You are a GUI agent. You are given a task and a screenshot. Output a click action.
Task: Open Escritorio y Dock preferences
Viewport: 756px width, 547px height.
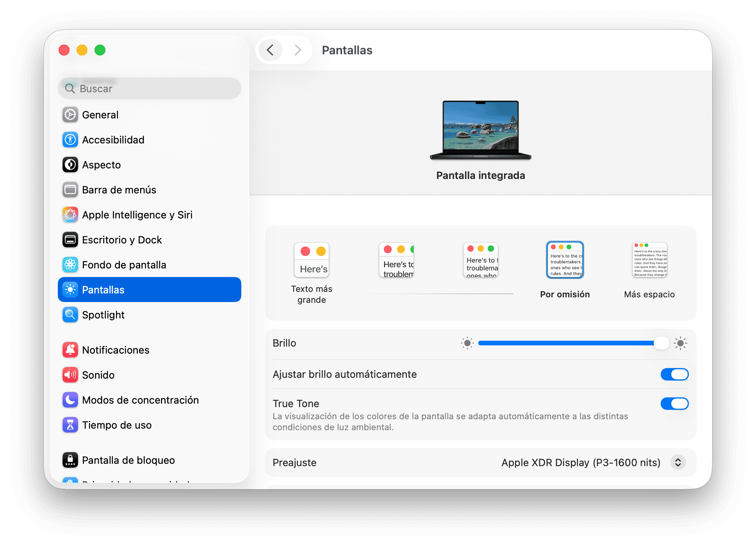[122, 240]
